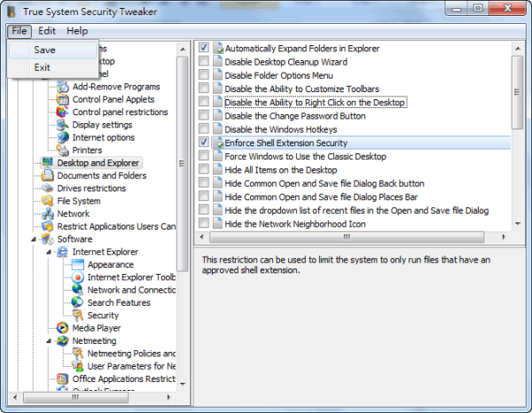
Task: Collapse the Internet Explorer tree node
Action: pyautogui.click(x=50, y=252)
